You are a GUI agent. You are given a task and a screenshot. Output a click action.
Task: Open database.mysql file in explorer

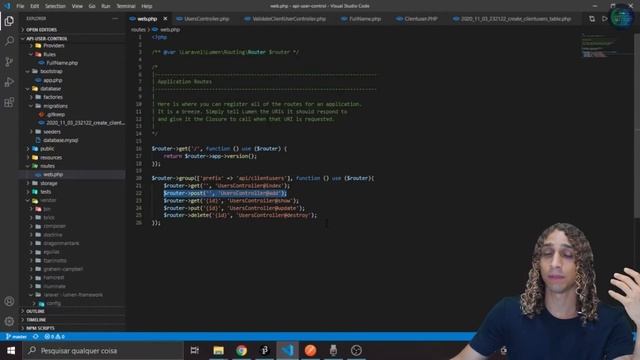(60, 140)
